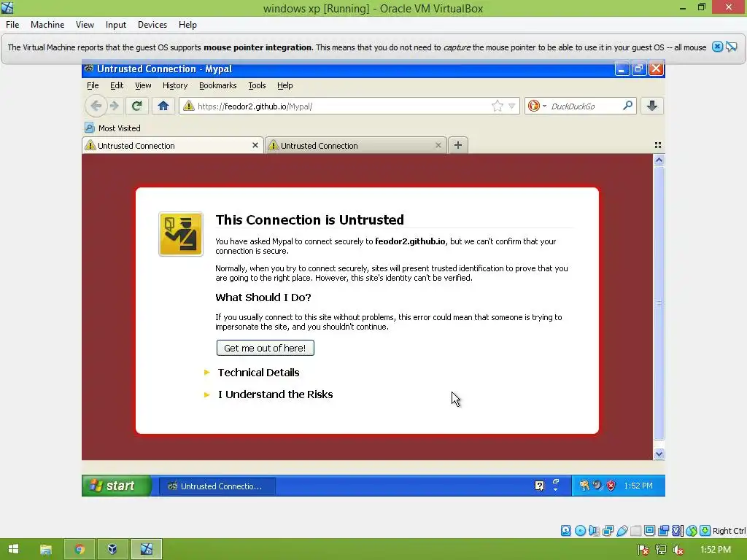Open Mypal Bookmarks menu

click(217, 85)
